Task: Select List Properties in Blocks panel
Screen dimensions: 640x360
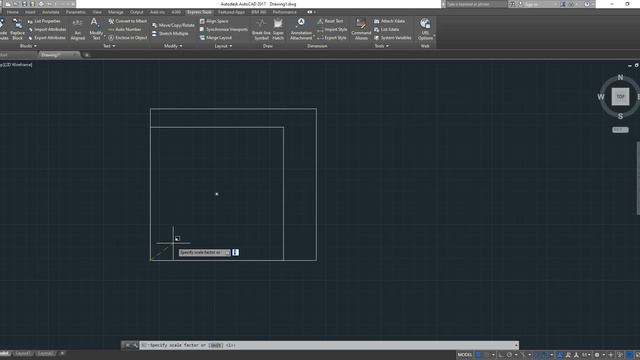Action: [x=44, y=21]
